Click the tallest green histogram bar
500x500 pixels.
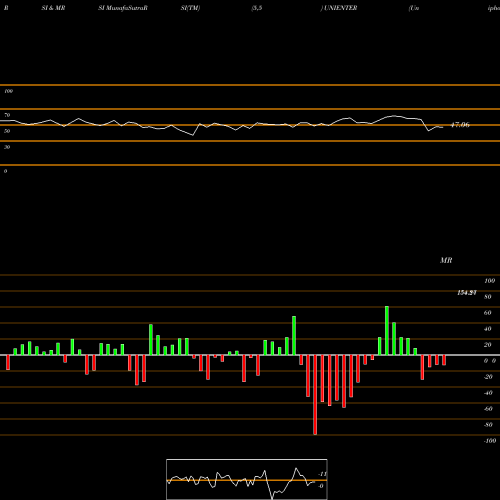[x=387, y=330]
